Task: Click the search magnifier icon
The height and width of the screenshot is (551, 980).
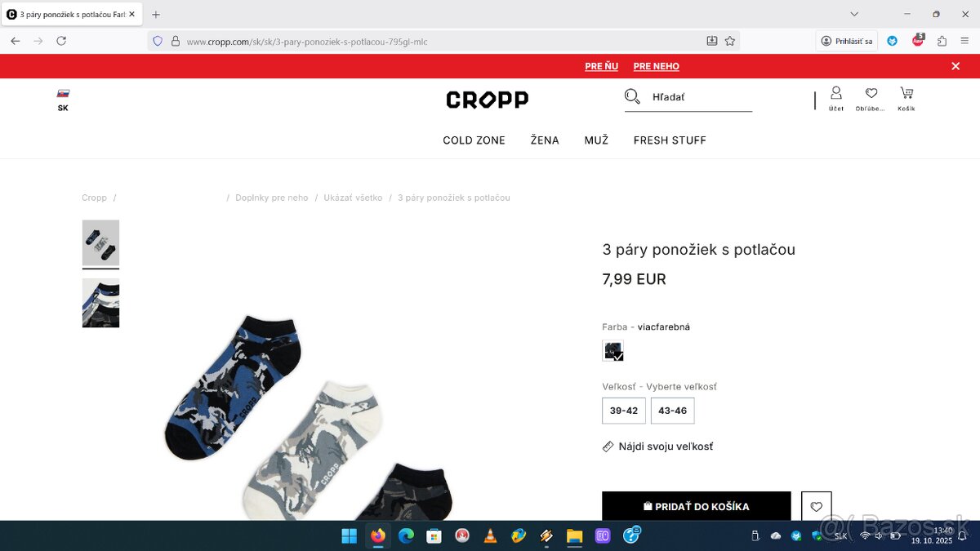Action: 632,96
